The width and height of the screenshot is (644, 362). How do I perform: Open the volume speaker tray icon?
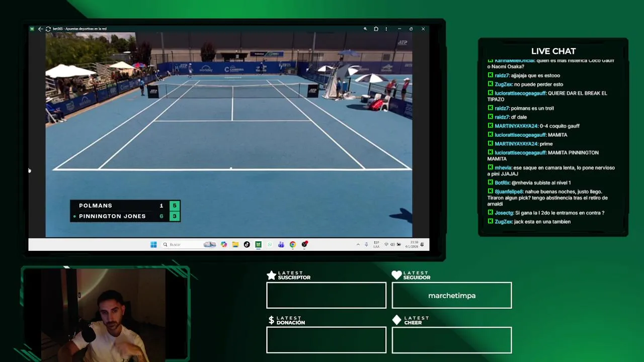tap(392, 244)
